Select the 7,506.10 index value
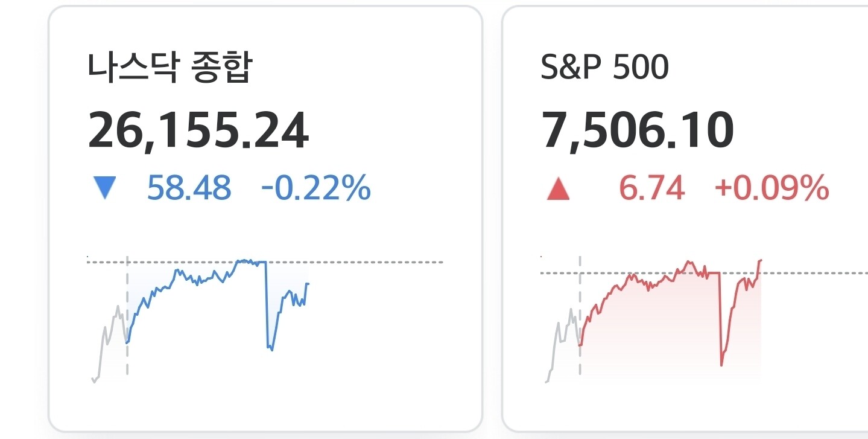Image resolution: width=868 pixels, height=439 pixels. (x=638, y=131)
